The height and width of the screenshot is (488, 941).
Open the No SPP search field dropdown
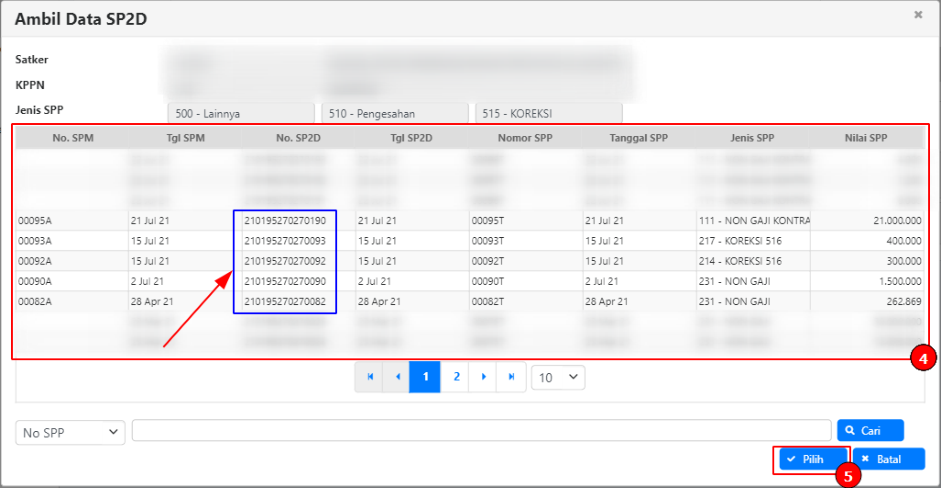(70, 432)
